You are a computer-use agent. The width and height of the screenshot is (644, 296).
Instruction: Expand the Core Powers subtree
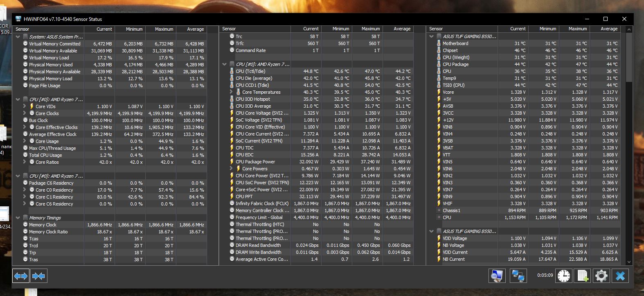tap(232, 169)
